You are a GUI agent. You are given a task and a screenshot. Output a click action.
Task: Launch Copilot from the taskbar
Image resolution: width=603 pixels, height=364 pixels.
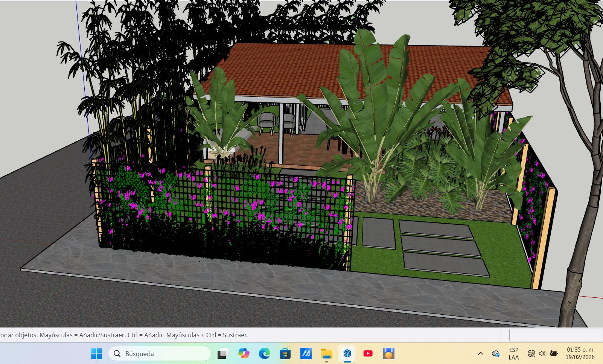point(244,353)
